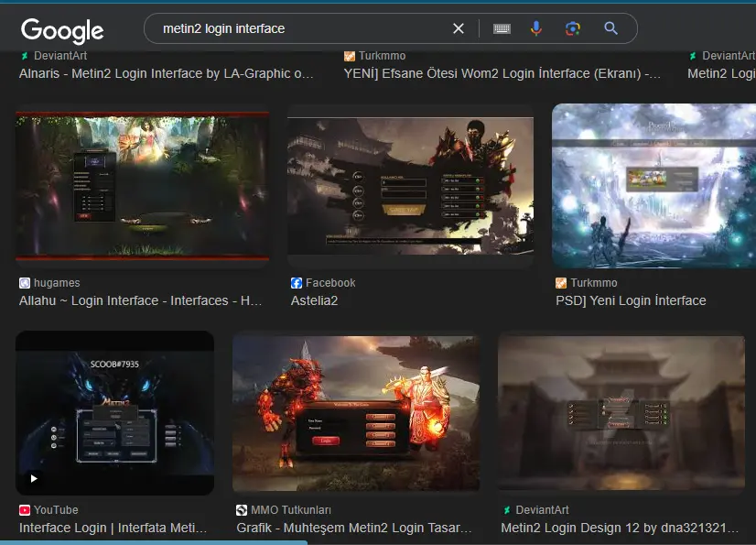Open the 'Allahu ~ Login Interface' title link
This screenshot has height=545, width=756.
tap(140, 300)
